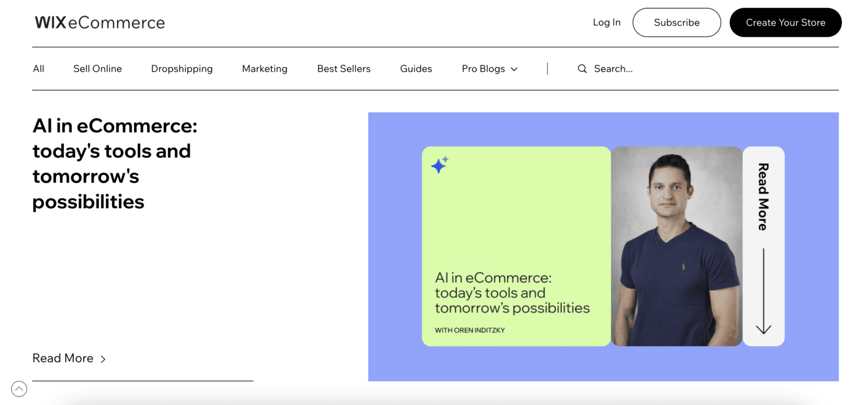
Task: Click the Read More link below the headline
Action: (x=63, y=358)
